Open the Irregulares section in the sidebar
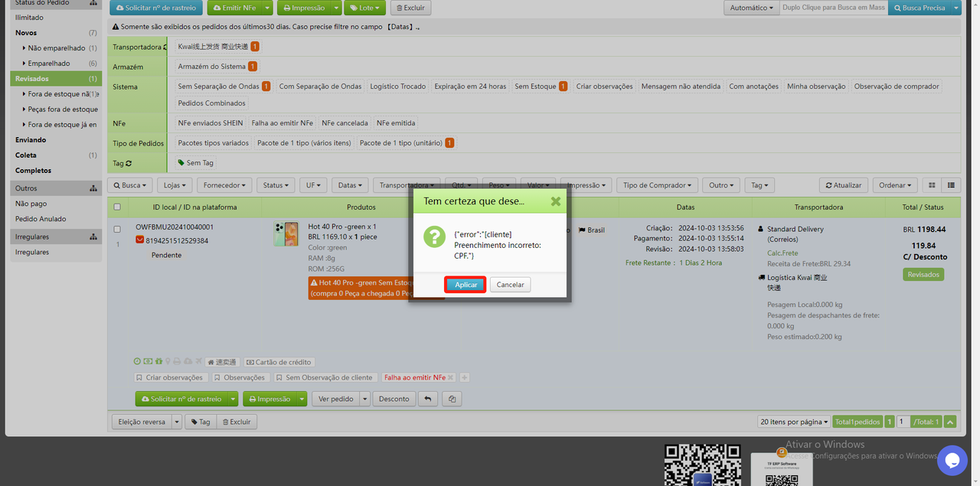 click(x=31, y=236)
